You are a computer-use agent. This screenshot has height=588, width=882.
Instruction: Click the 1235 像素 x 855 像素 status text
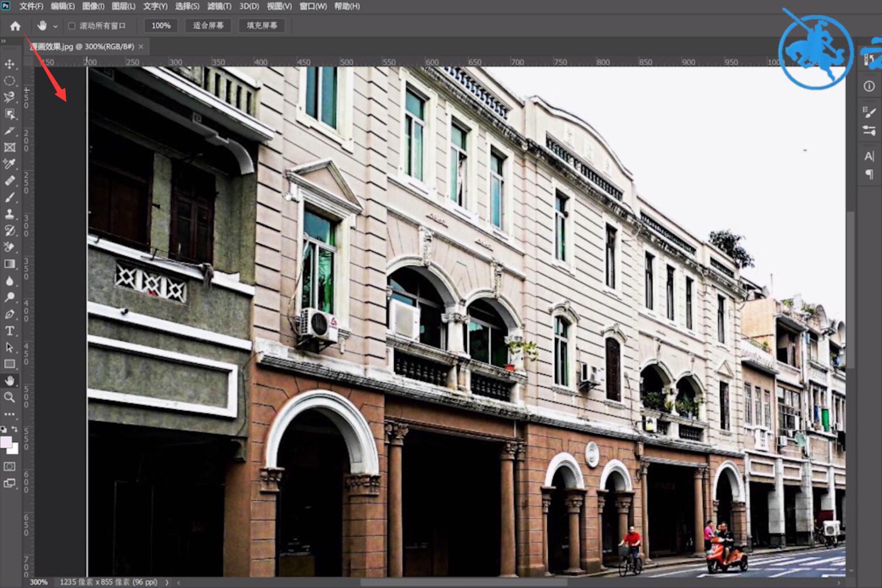[x=108, y=582]
